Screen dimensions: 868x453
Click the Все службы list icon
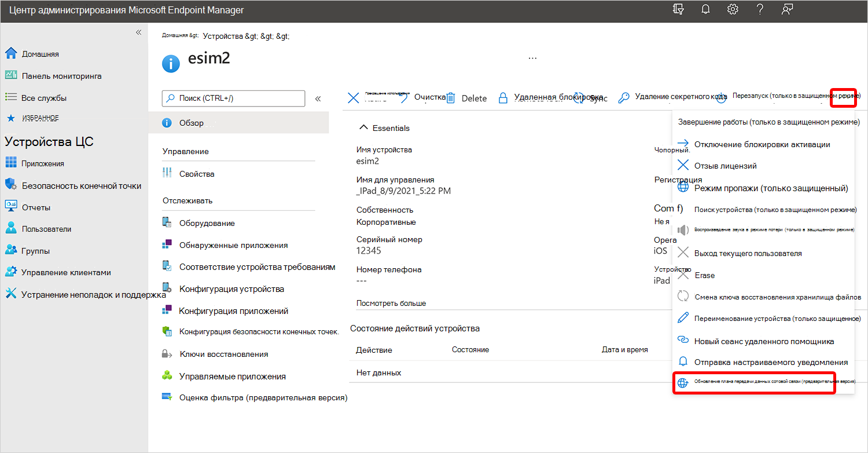pyautogui.click(x=11, y=97)
